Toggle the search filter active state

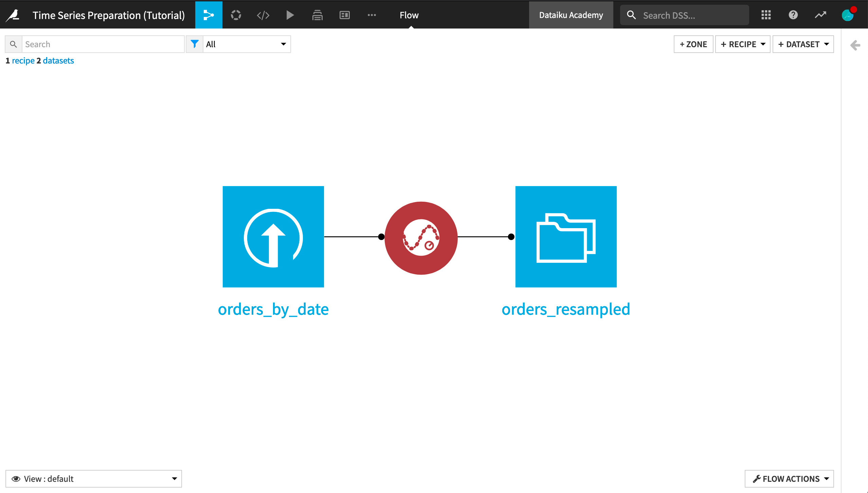(194, 43)
